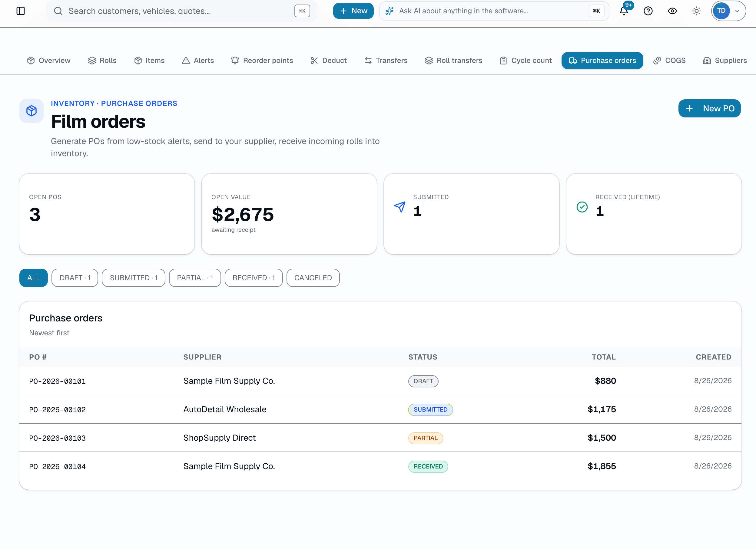Open PO-2026-00102 row
The image size is (756, 549).
coord(380,409)
